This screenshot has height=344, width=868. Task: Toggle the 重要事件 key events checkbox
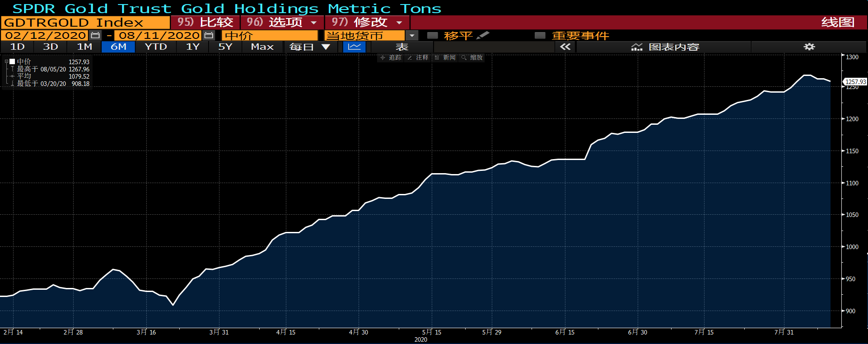click(540, 35)
